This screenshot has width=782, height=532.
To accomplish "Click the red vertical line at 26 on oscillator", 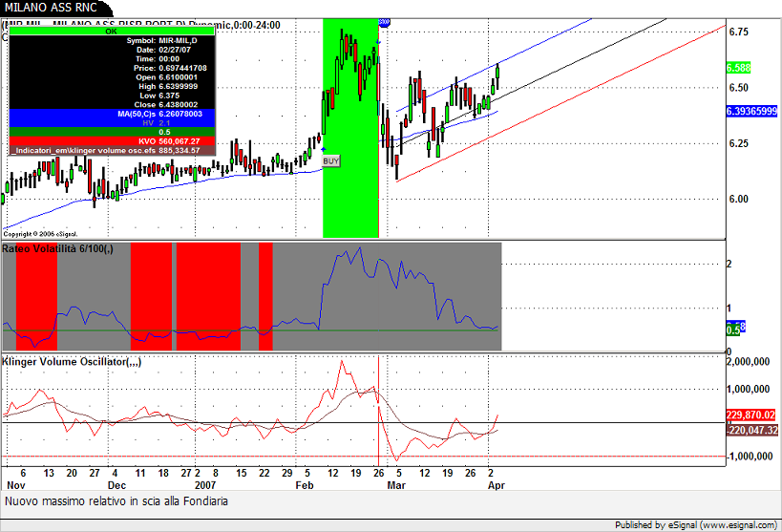I will tap(380, 411).
